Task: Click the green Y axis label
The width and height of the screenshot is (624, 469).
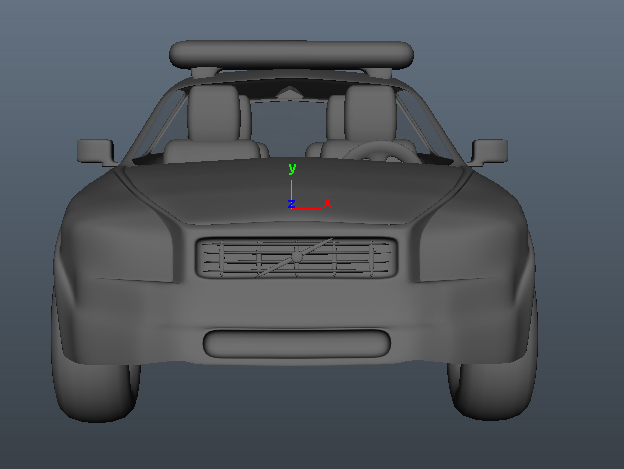Action: tap(292, 168)
